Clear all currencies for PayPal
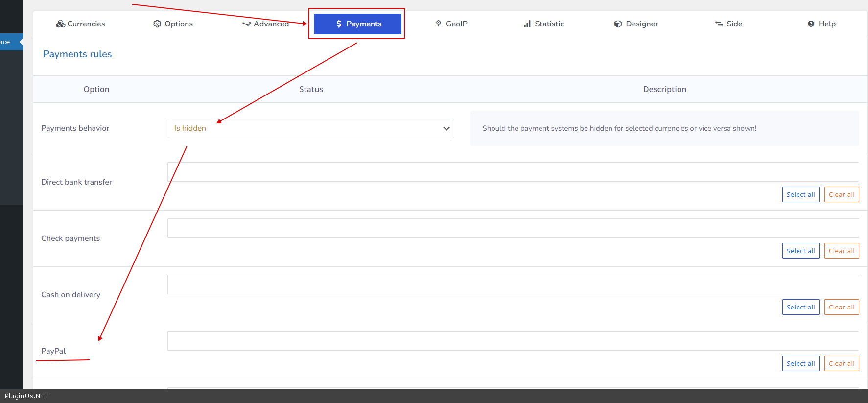This screenshot has height=403, width=868. coord(841,363)
